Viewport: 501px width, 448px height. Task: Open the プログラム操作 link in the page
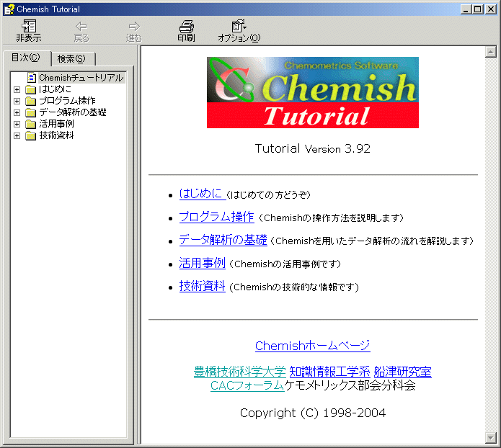coord(217,217)
